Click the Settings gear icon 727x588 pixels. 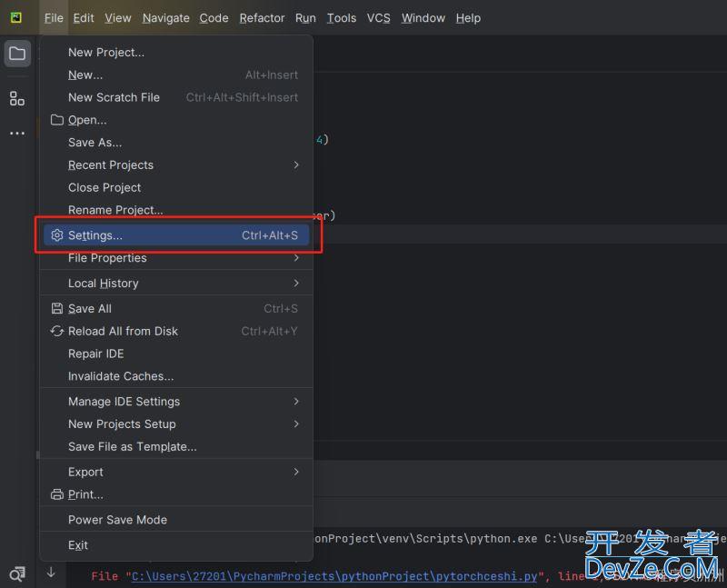click(57, 235)
